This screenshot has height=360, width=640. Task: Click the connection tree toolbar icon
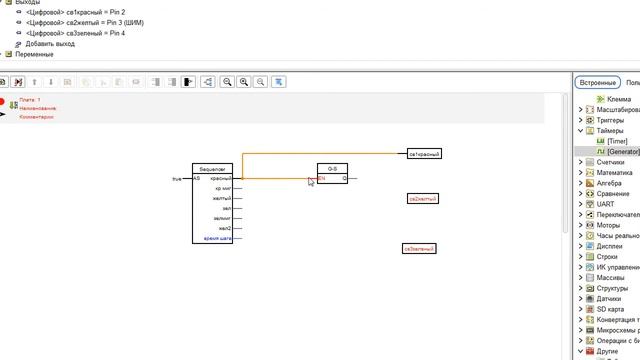[208, 82]
